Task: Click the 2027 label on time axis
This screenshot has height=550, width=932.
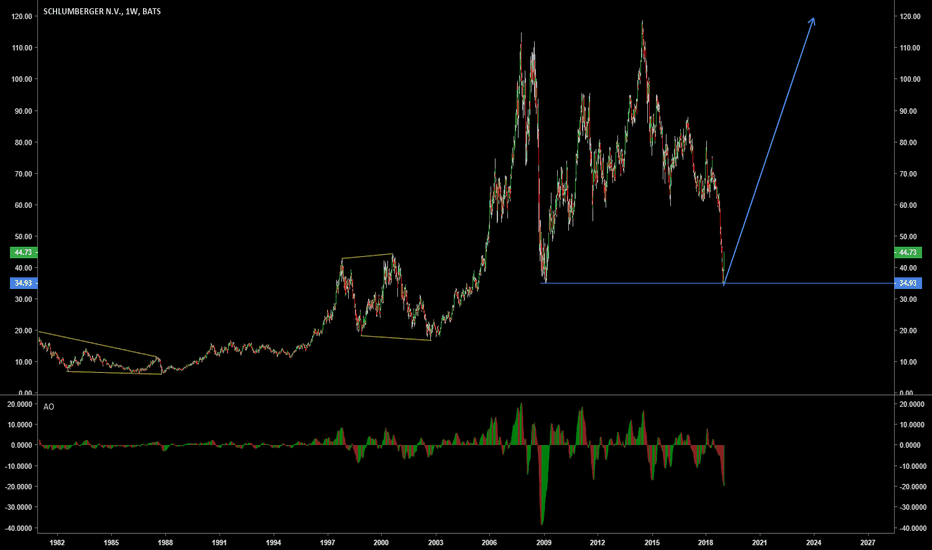Action: tap(868, 542)
